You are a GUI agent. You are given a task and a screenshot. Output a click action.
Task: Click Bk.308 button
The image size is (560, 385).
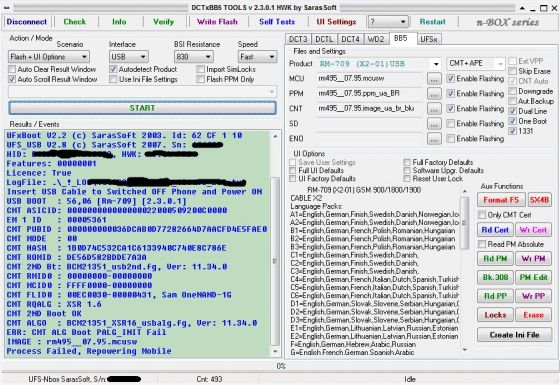coord(495,277)
